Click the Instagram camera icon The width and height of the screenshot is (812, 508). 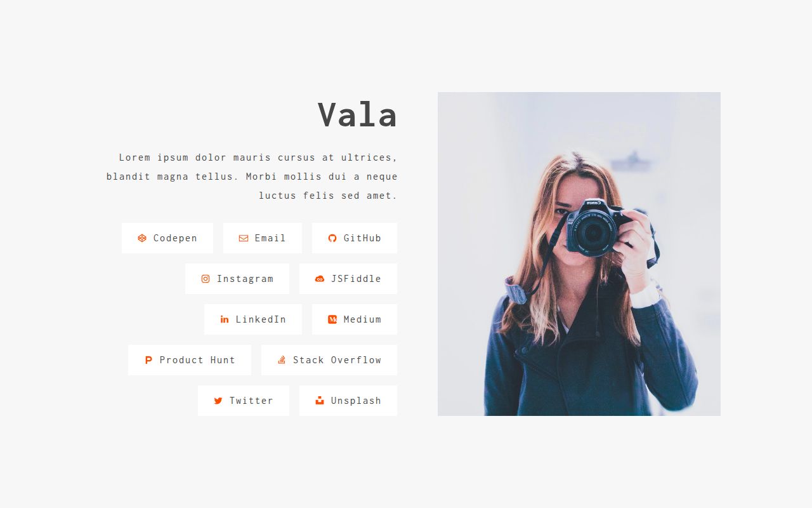click(206, 279)
